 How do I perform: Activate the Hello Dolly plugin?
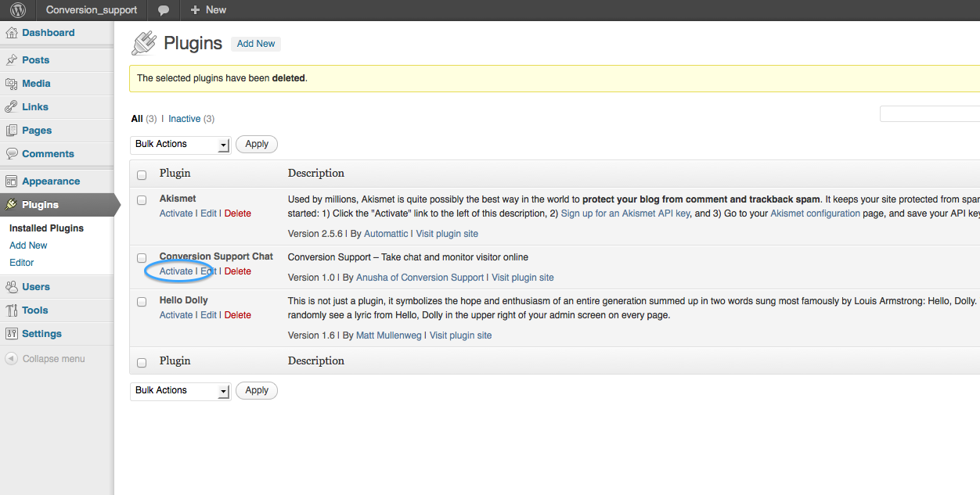pos(176,315)
